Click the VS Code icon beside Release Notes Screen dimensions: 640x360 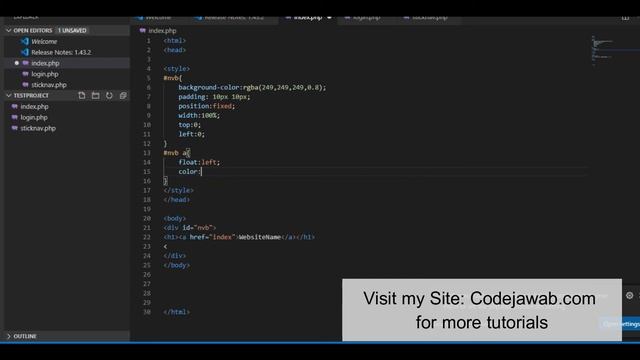coord(25,52)
